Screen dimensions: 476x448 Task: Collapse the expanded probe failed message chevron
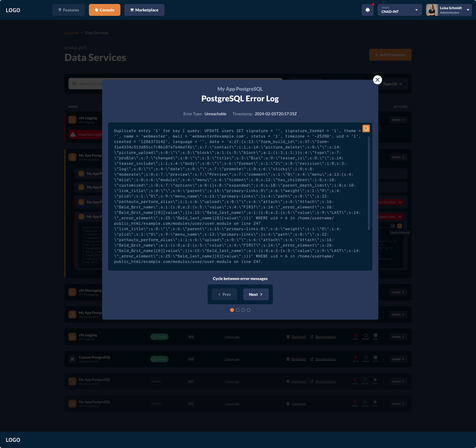pos(400,217)
